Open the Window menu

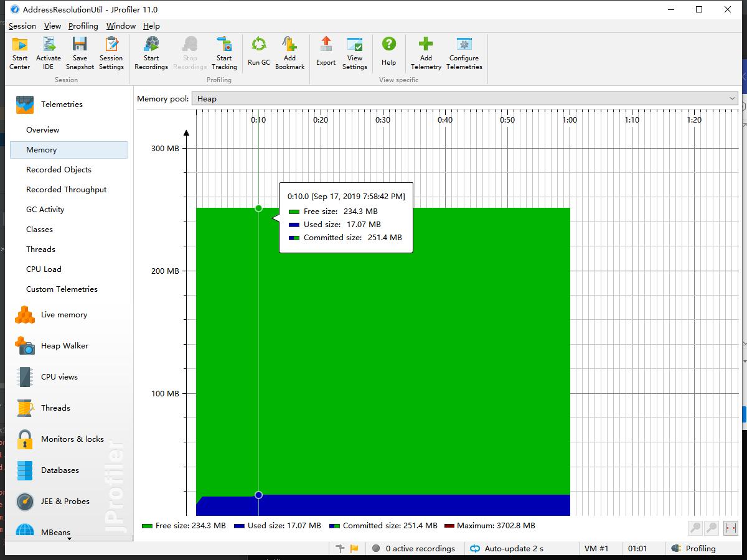coord(121,26)
